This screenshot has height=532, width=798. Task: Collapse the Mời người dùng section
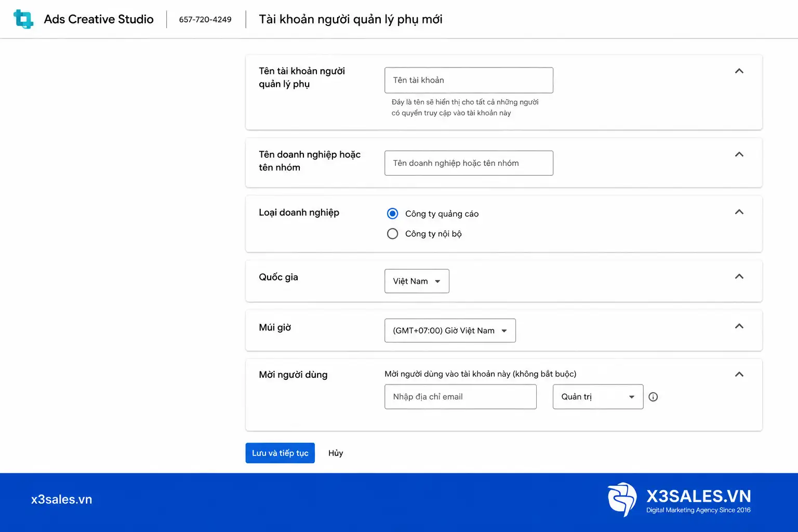739,375
